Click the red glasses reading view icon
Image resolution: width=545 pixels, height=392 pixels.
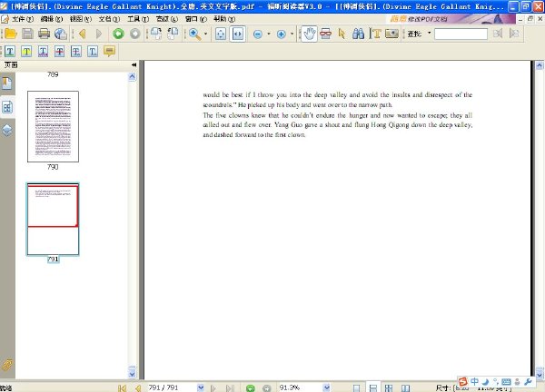[x=326, y=34]
